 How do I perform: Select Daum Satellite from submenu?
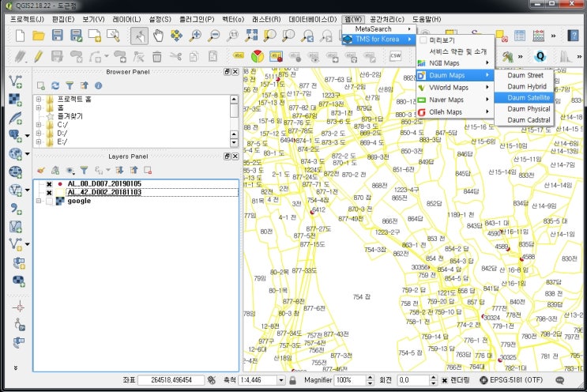524,98
